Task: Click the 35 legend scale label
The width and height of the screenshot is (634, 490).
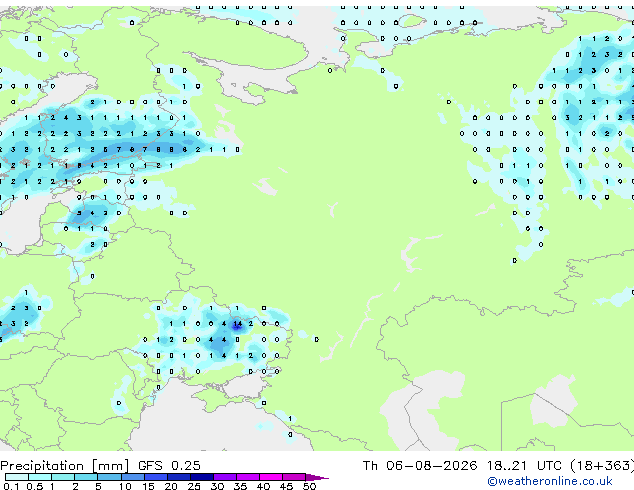Action: click(x=240, y=486)
